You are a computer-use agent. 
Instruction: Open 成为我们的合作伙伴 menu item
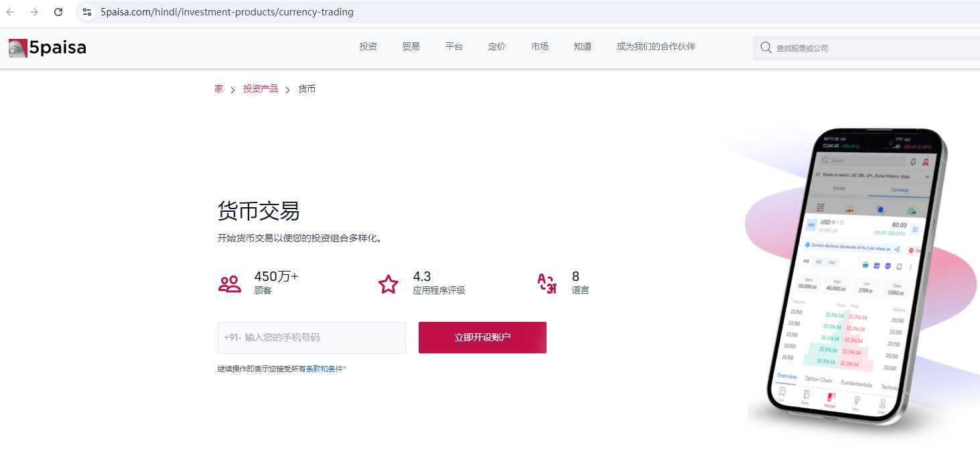click(x=656, y=46)
